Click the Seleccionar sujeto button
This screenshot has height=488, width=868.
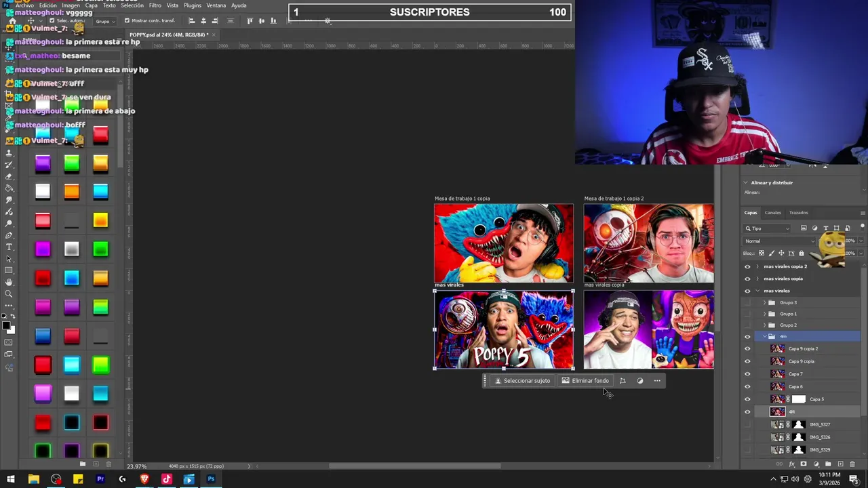point(522,381)
